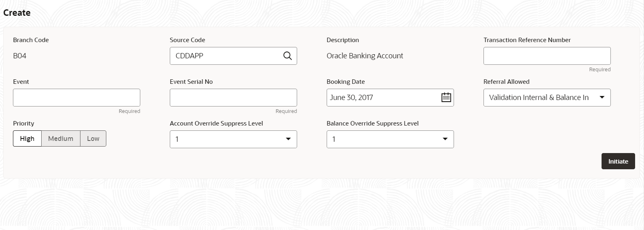644x230 pixels.
Task: Open the Booking Date calendar picker
Action: tap(446, 98)
